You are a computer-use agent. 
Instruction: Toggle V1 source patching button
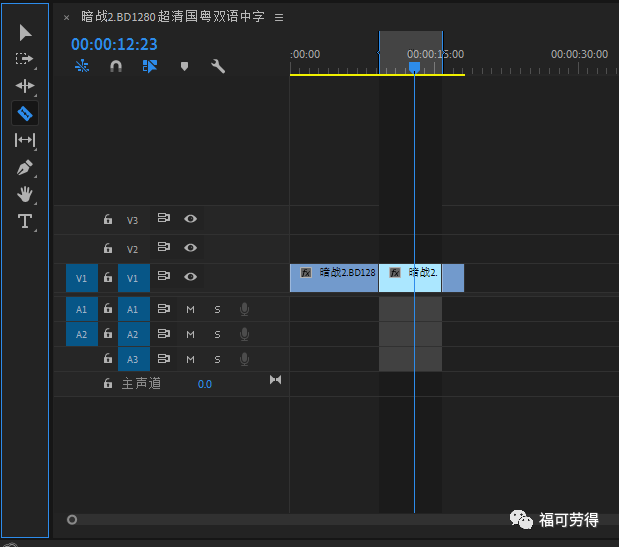pos(82,278)
